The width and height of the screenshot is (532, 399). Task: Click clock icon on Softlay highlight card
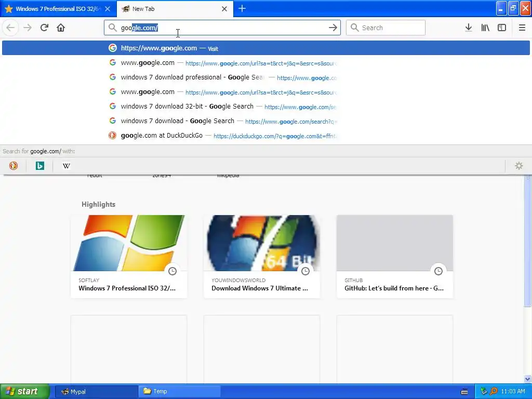coord(172,271)
